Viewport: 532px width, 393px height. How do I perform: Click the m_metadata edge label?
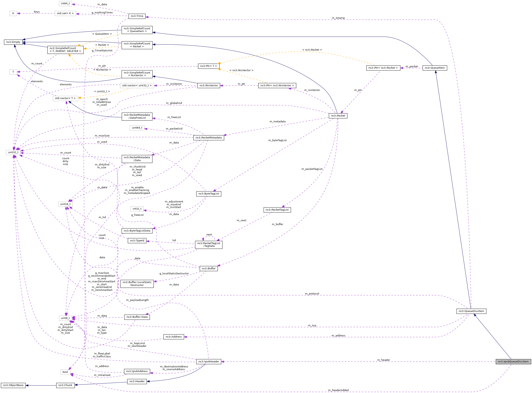pos(277,122)
